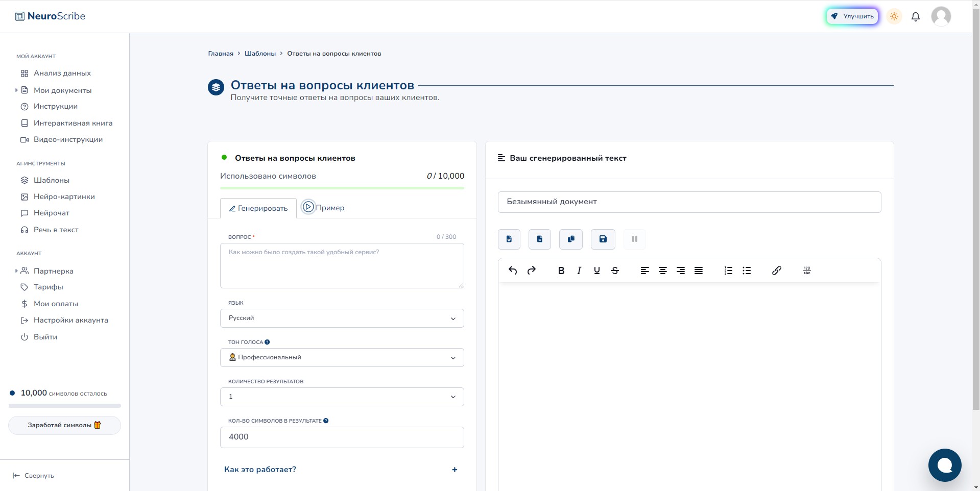This screenshot has height=491, width=980.
Task: Redo the last edit in editor
Action: click(x=532, y=271)
